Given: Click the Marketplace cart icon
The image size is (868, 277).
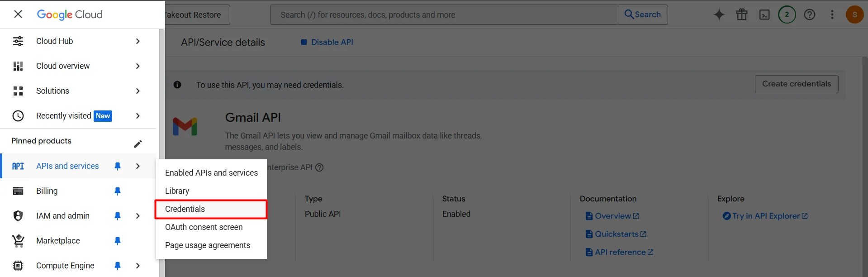Looking at the screenshot, I should (x=18, y=241).
